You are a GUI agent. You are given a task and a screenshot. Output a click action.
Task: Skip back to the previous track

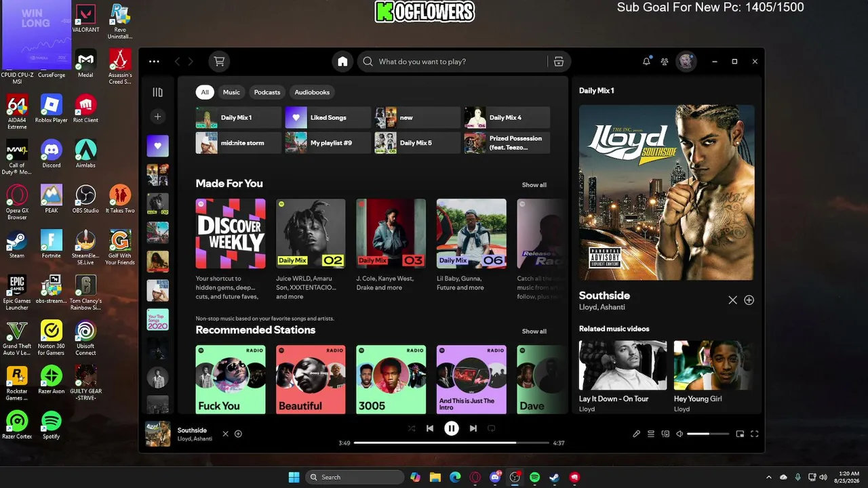click(430, 428)
